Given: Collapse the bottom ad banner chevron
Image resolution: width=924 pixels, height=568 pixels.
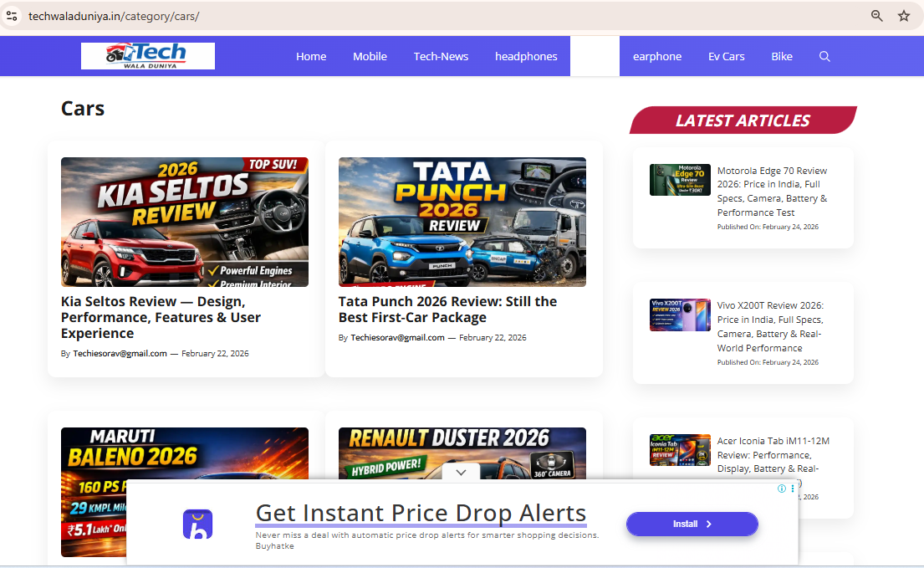Looking at the screenshot, I should click(x=461, y=473).
